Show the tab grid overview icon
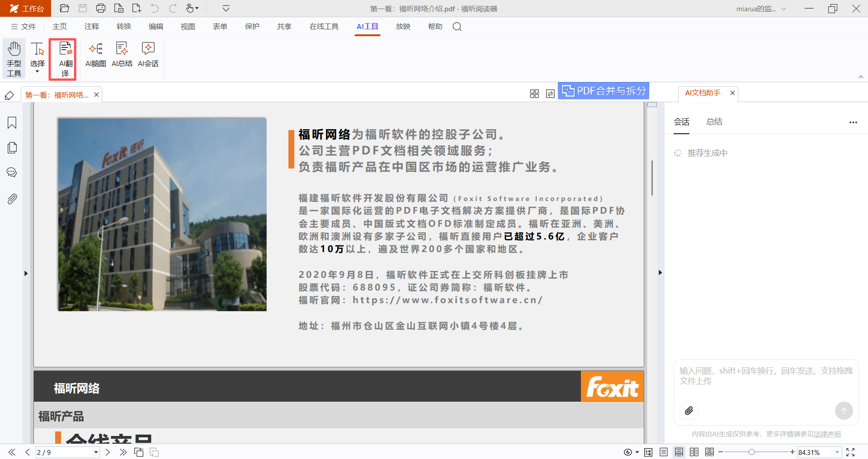The width and height of the screenshot is (868, 459). pos(534,94)
